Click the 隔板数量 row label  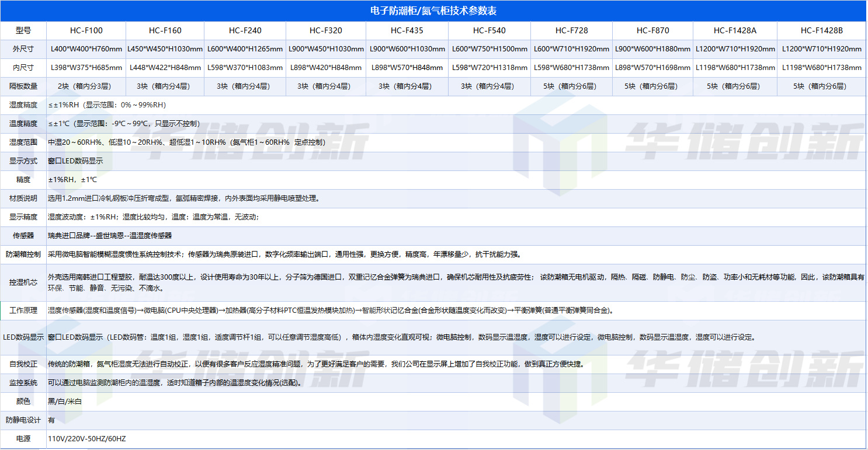pos(23,86)
